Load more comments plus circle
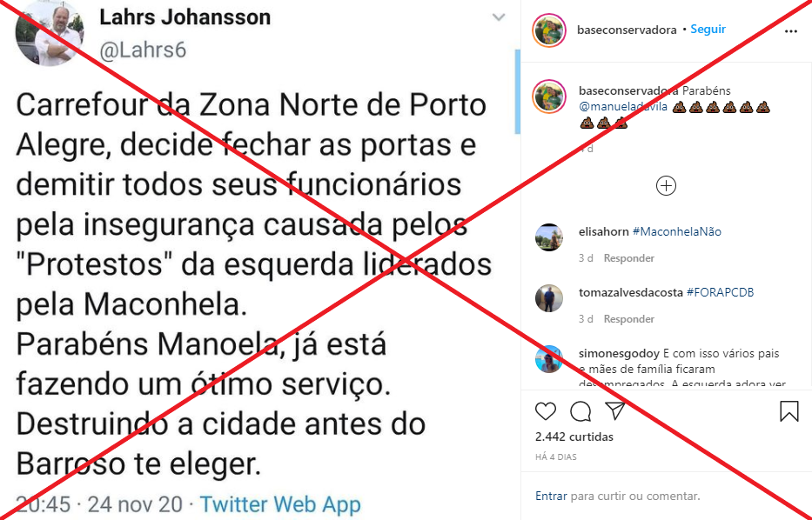 [666, 186]
